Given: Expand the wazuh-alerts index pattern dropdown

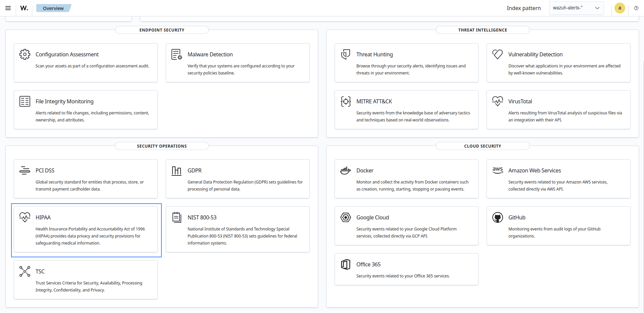Looking at the screenshot, I should point(576,8).
